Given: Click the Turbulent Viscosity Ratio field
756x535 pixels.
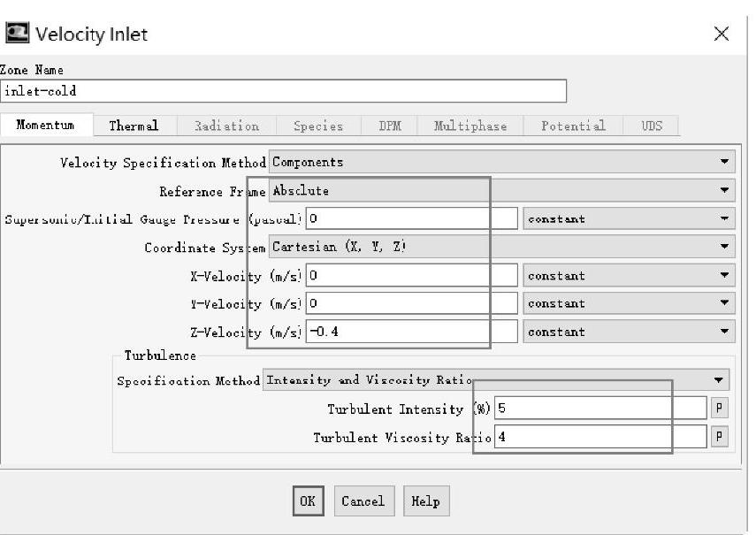Looking at the screenshot, I should click(599, 437).
